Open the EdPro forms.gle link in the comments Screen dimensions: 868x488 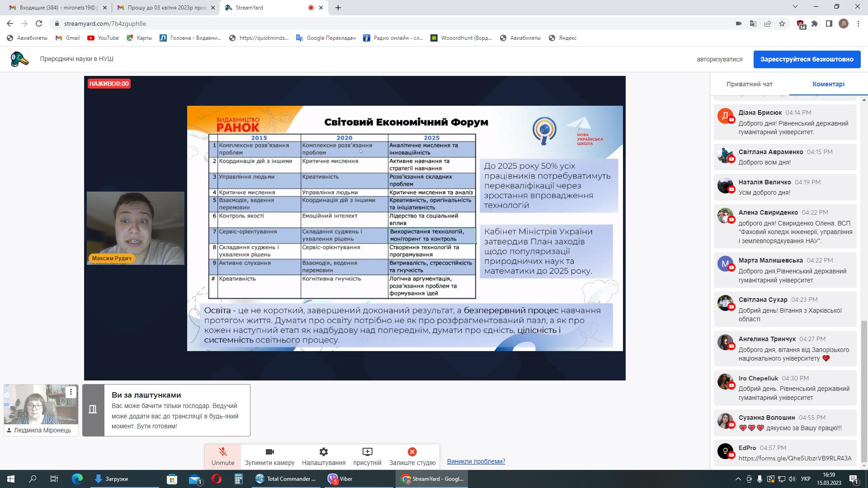click(x=795, y=458)
